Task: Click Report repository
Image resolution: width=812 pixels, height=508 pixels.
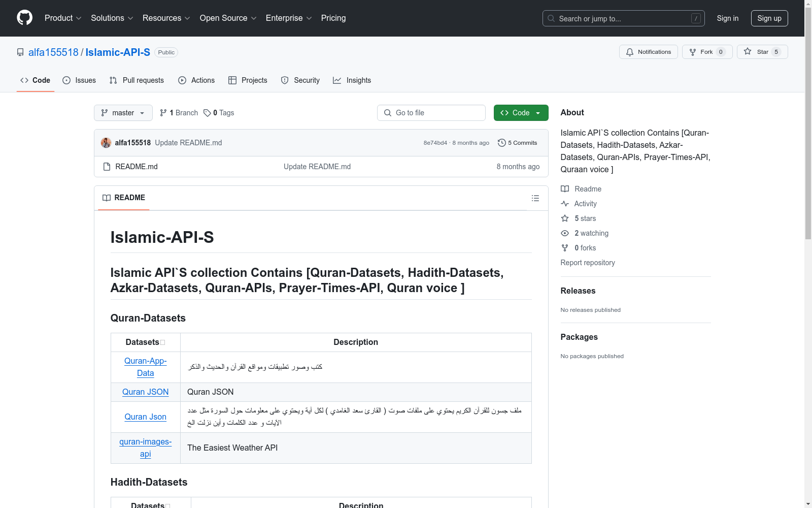Action: 588,263
